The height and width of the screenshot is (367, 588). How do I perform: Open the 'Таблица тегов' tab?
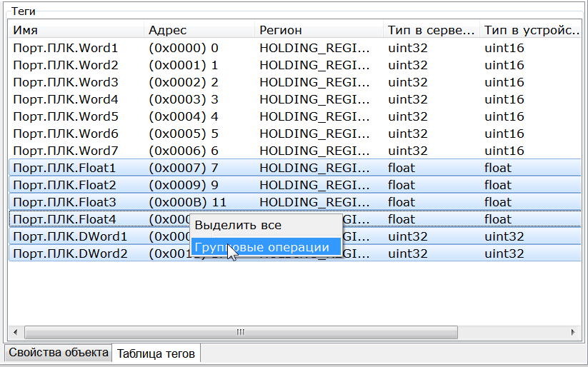tap(156, 353)
